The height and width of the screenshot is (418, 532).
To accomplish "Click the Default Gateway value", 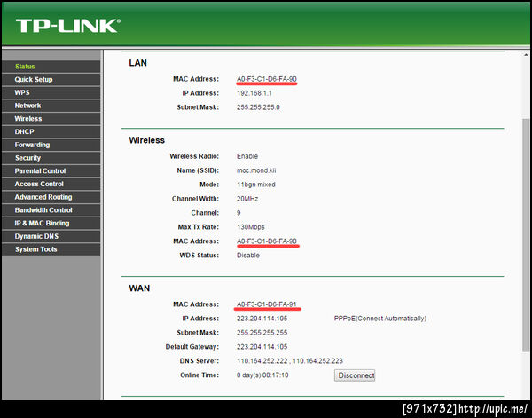I will click(x=262, y=347).
